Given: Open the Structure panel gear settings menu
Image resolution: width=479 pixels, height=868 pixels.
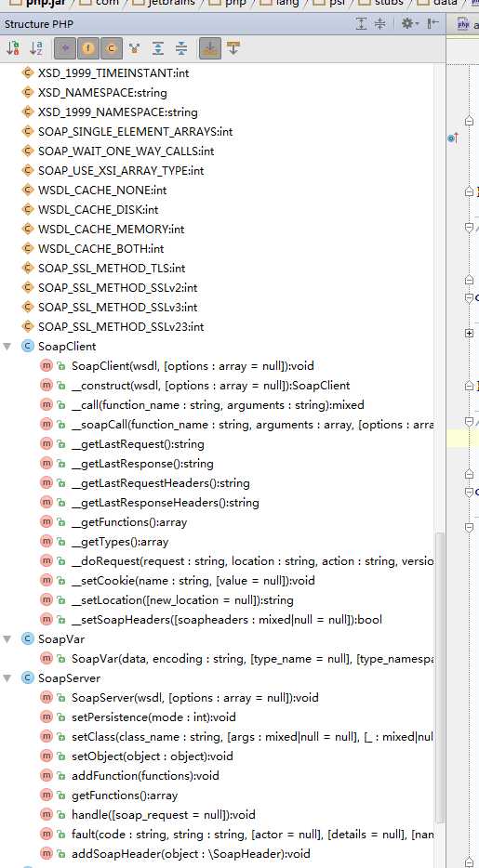Looking at the screenshot, I should click(x=410, y=23).
